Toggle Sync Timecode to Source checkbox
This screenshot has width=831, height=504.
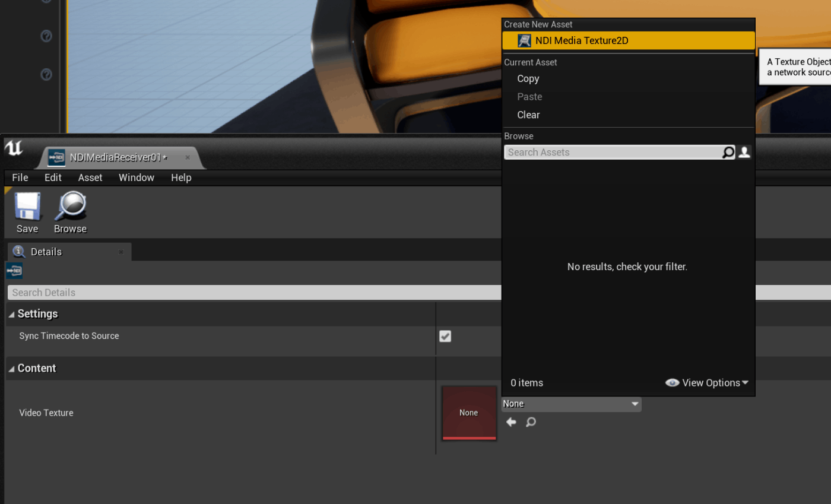(445, 336)
